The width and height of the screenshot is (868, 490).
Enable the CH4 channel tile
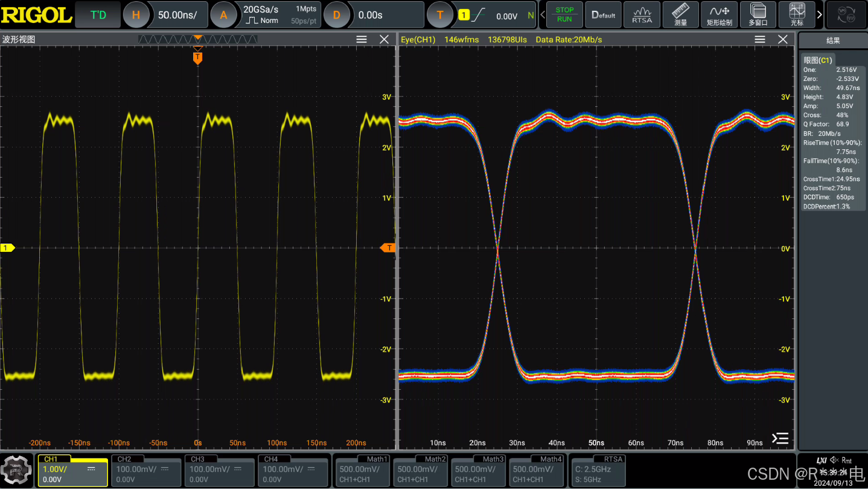[292, 471]
